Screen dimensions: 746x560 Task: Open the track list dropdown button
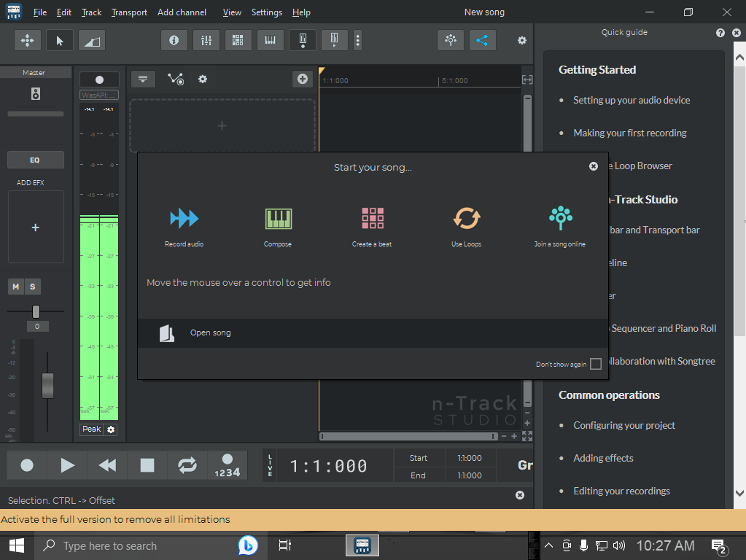pos(143,79)
